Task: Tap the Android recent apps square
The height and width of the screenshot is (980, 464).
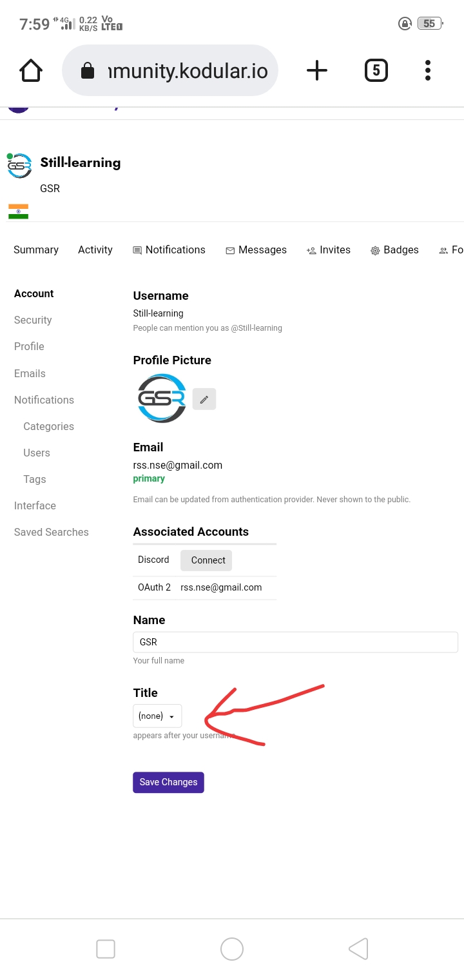Action: pyautogui.click(x=106, y=948)
